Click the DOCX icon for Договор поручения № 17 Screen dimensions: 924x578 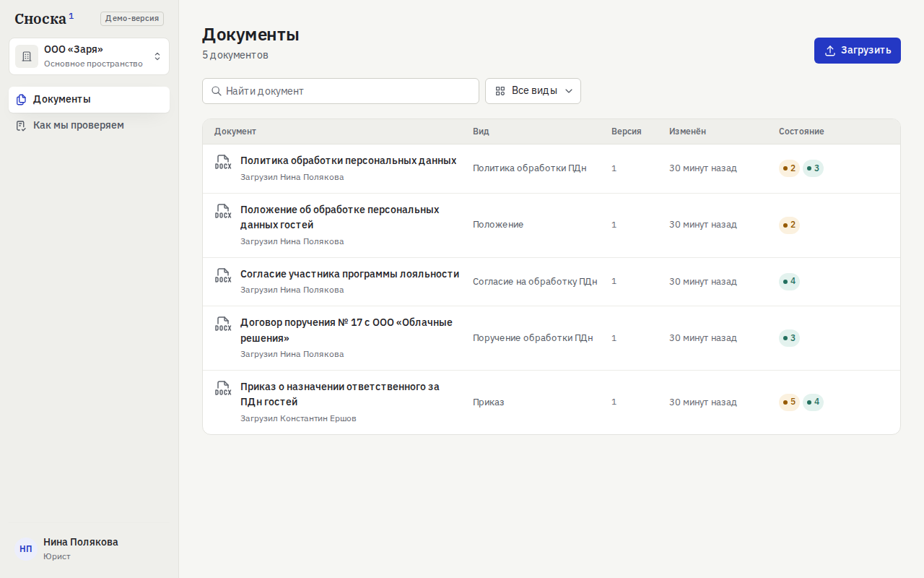223,324
